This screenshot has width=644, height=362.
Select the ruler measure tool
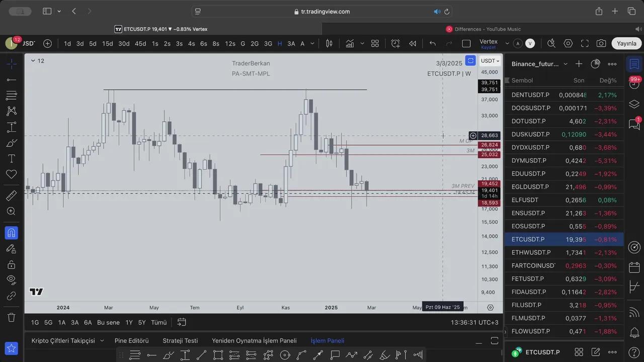[x=11, y=196]
